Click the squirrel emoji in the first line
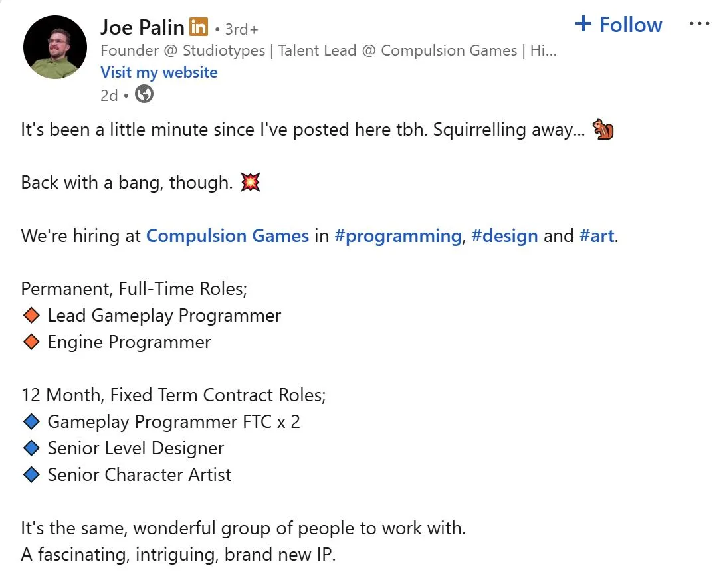This screenshot has height=588, width=727. click(602, 130)
